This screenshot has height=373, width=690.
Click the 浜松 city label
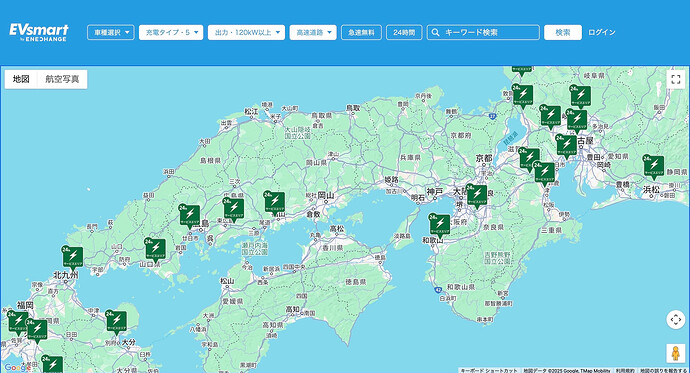(651, 190)
